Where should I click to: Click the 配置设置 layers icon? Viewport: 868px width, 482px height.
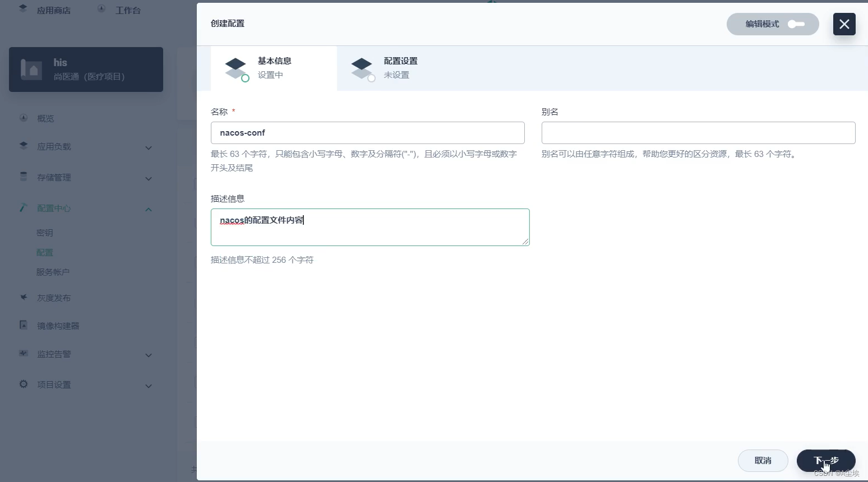click(x=362, y=69)
